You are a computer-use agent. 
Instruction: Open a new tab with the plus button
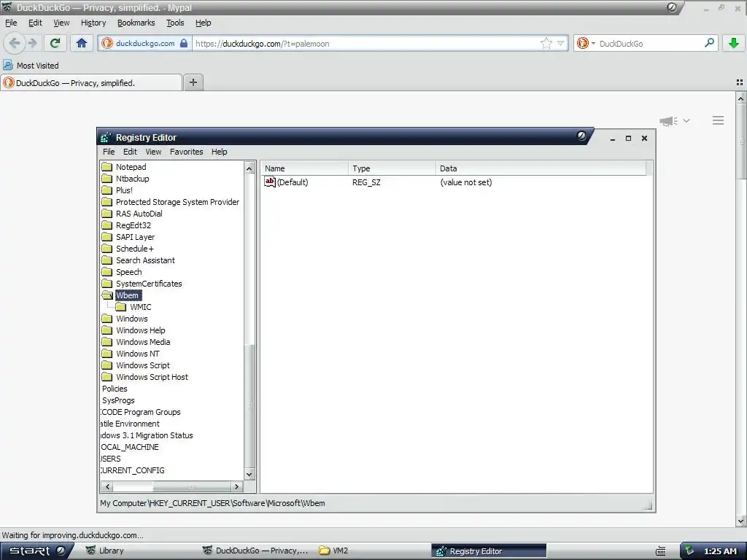pyautogui.click(x=193, y=82)
